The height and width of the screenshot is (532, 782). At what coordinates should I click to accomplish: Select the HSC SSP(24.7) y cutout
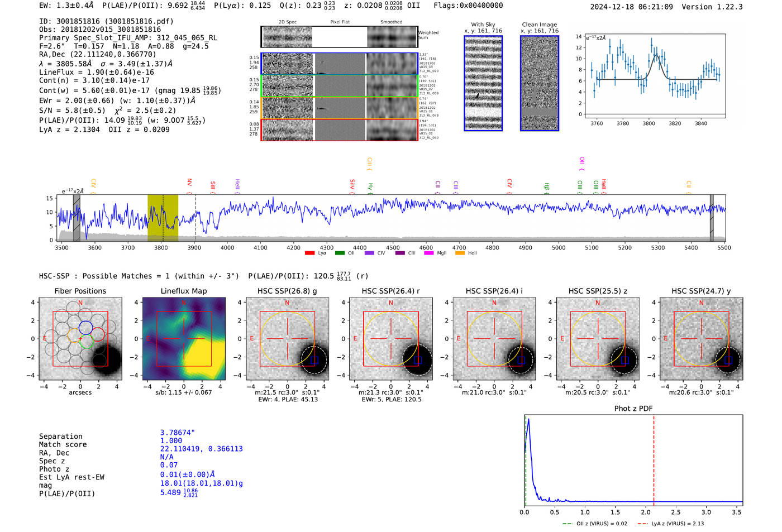coord(701,339)
